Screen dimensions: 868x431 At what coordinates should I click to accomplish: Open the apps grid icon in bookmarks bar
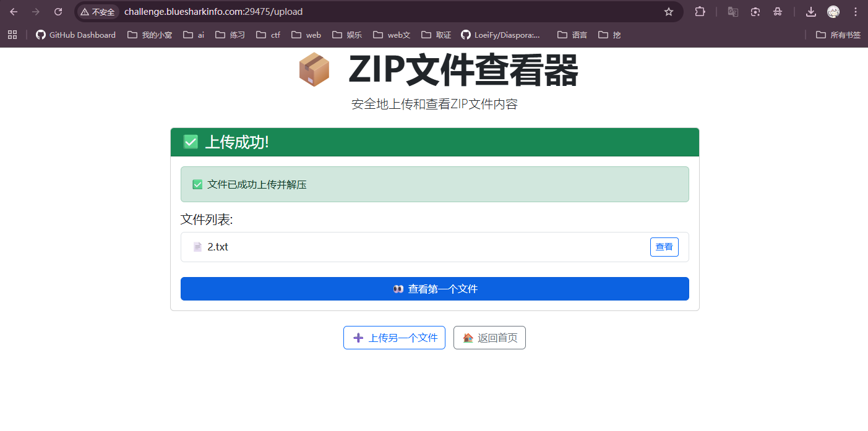point(12,35)
